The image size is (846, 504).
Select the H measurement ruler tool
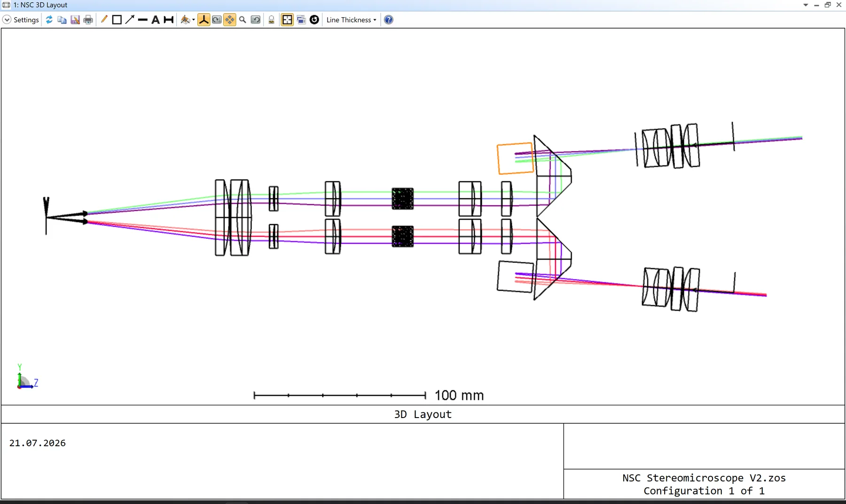click(x=169, y=20)
